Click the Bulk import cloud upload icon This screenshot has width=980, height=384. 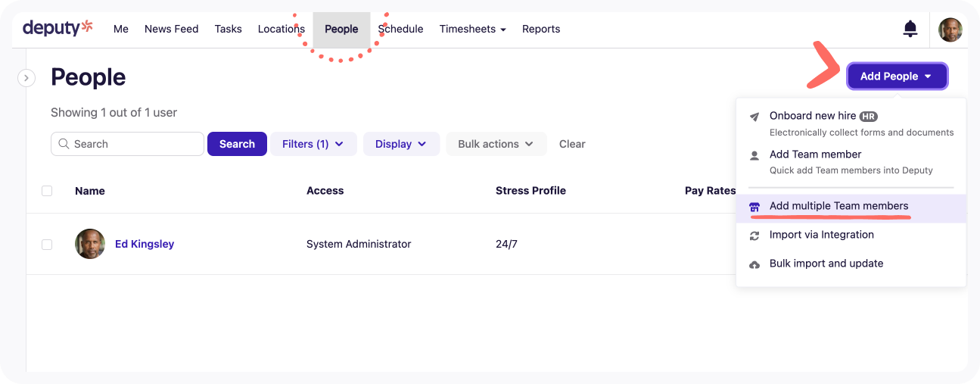tap(754, 264)
